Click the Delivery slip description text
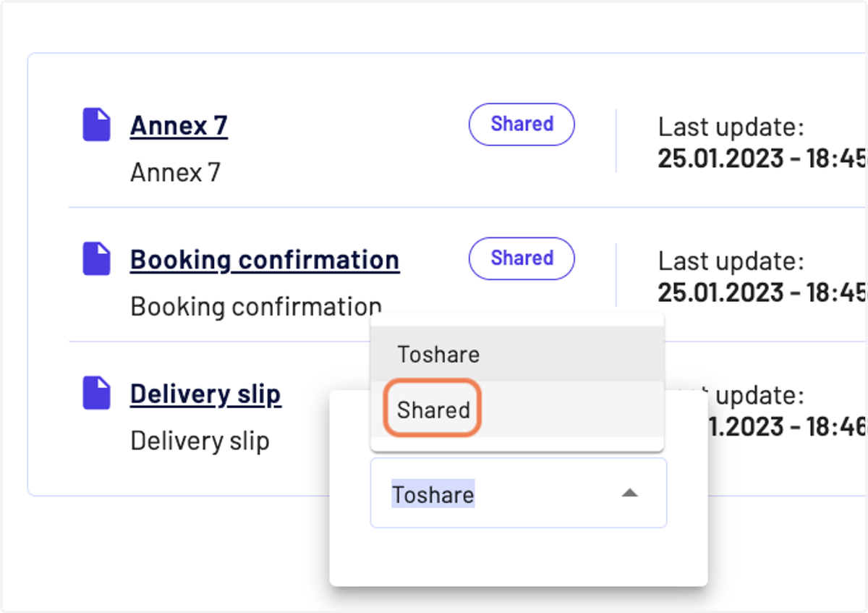This screenshot has height=613, width=868. pos(200,441)
